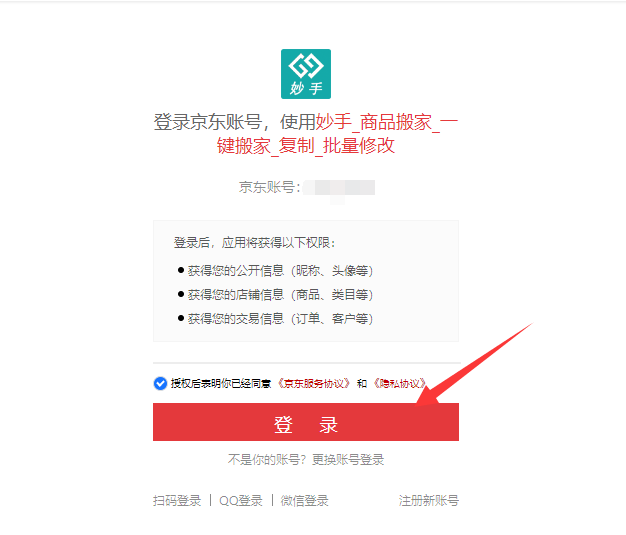Viewport: 626px width, 535px height.
Task: Choose 扫码登录 at the bottom
Action: (x=177, y=501)
